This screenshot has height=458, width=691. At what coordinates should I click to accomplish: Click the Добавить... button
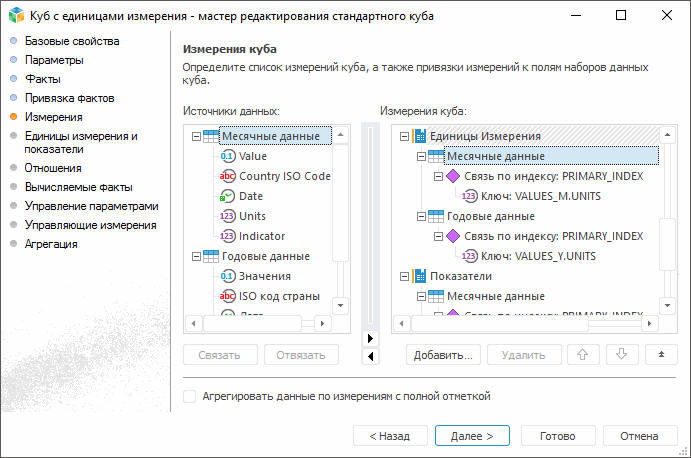click(x=444, y=355)
